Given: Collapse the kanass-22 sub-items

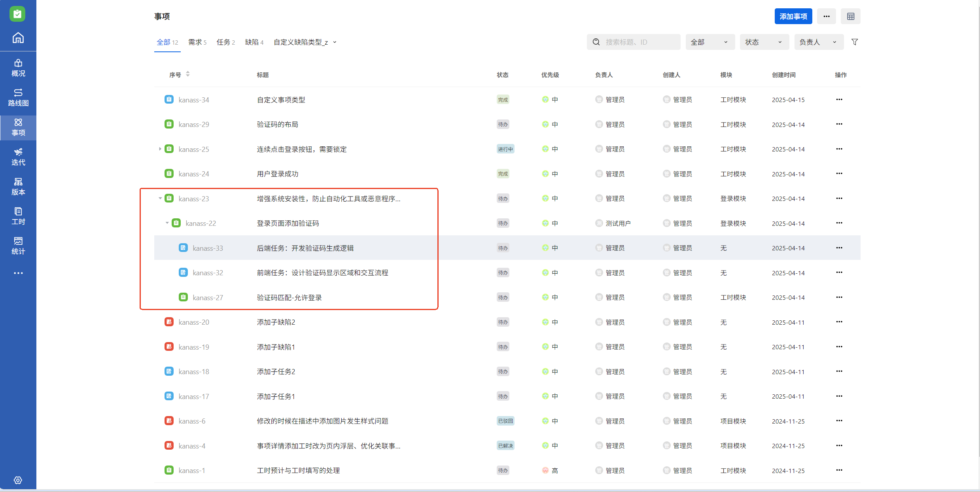Looking at the screenshot, I should (x=167, y=223).
